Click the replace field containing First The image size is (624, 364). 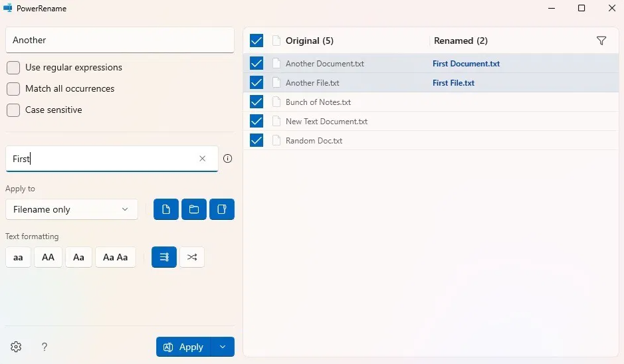tap(112, 159)
